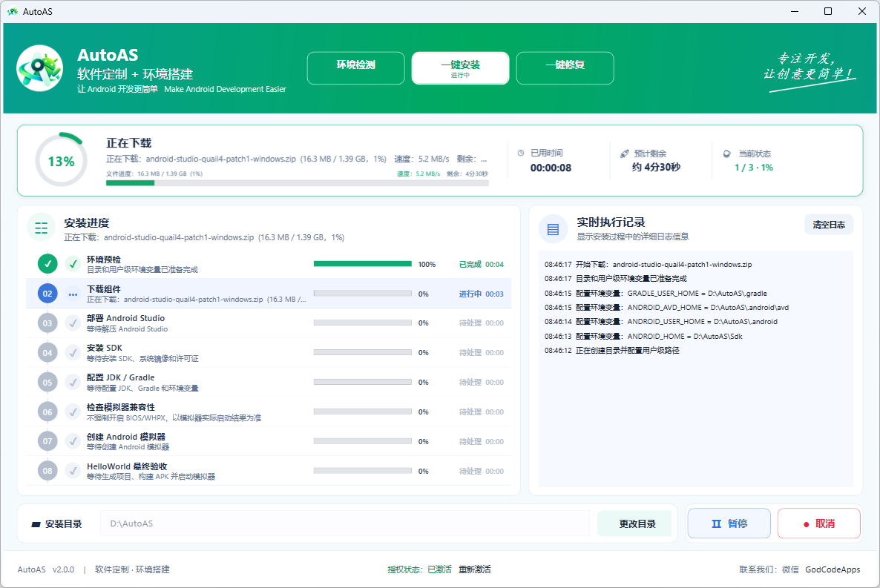Click the 进行中 00:03 status text

coord(482,294)
